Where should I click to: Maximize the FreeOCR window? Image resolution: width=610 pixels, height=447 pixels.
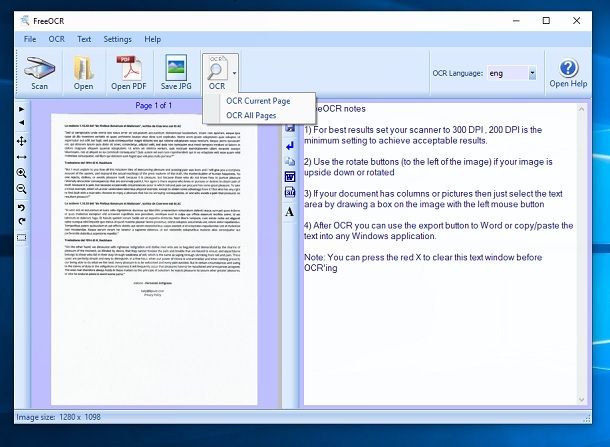click(546, 21)
